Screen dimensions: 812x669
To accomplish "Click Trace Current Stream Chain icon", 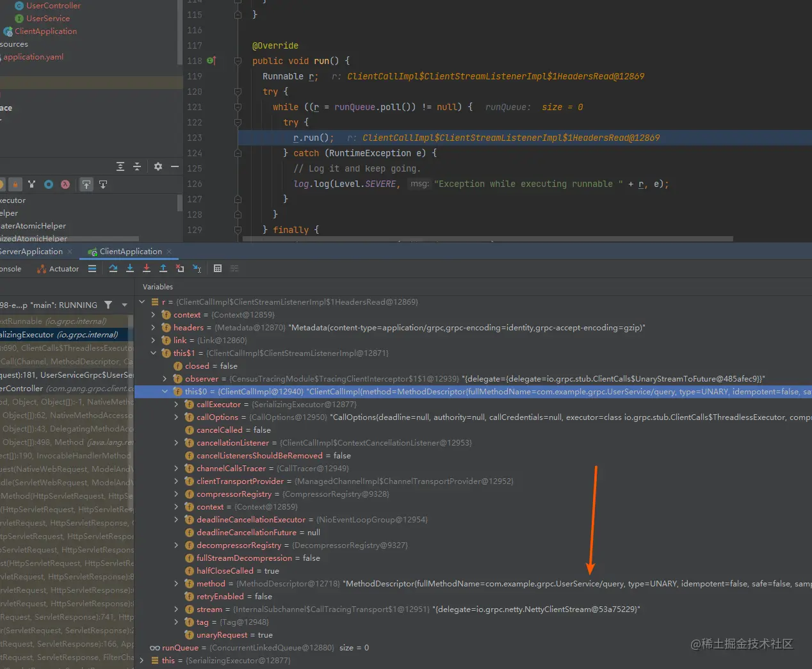I will tap(234, 269).
